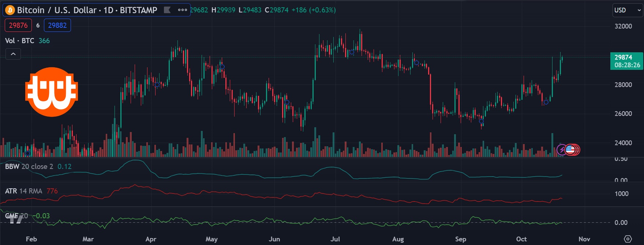Screen dimensions: 644x245
Task: Click the 32000 price scale label
Action: click(x=623, y=26)
